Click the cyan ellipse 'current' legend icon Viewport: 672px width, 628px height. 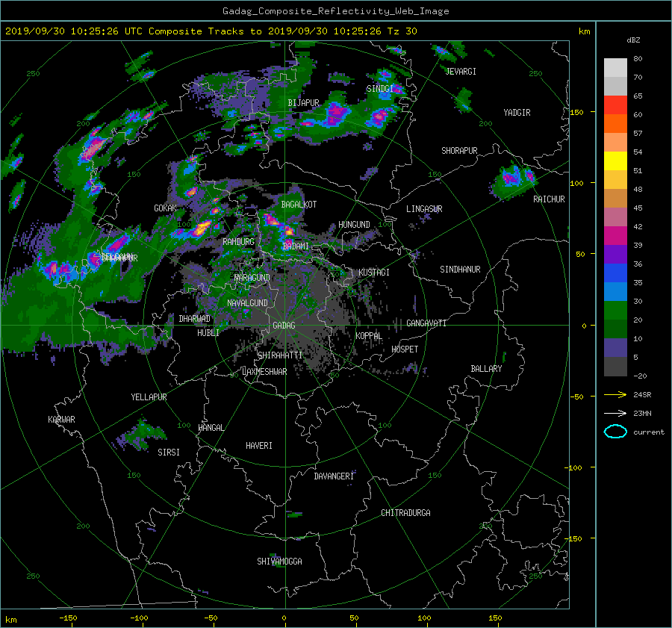(615, 432)
